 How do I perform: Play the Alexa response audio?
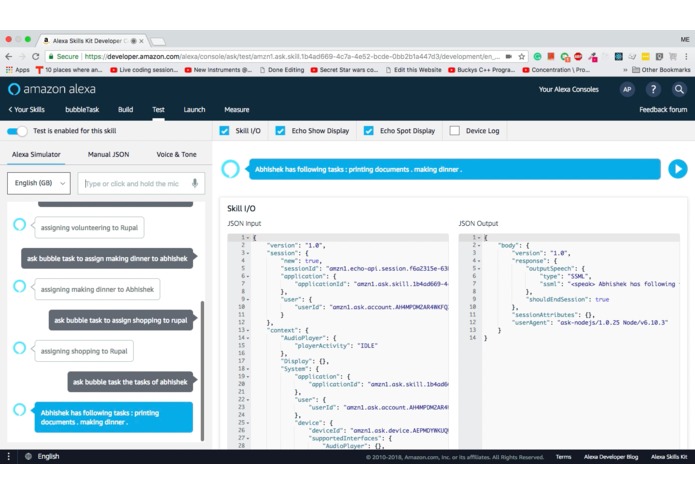tap(677, 169)
